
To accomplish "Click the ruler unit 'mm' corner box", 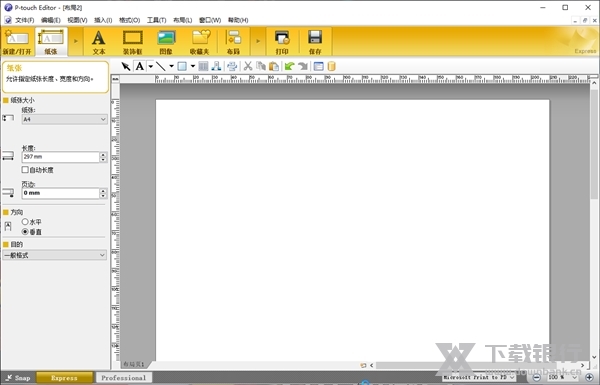I will point(115,79).
